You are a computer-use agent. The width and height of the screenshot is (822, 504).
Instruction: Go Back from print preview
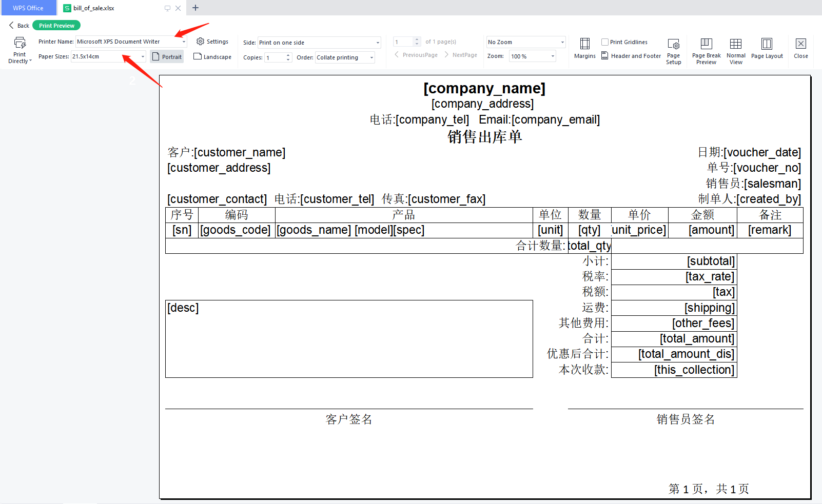click(x=19, y=26)
